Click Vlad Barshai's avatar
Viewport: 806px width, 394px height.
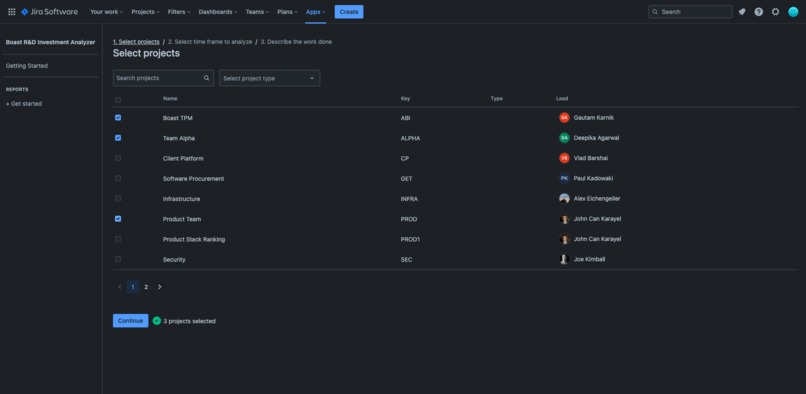coord(564,158)
